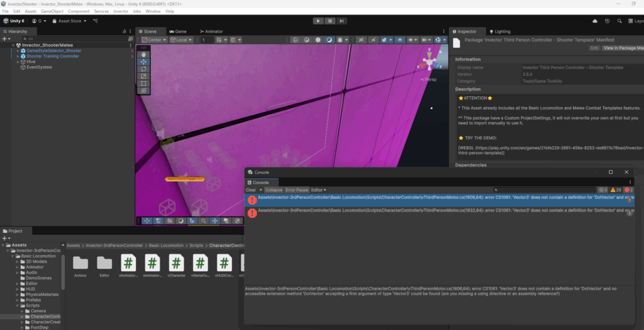Toggle info message filter showing 0
Viewport: 644px width, 330px height.
603,190
